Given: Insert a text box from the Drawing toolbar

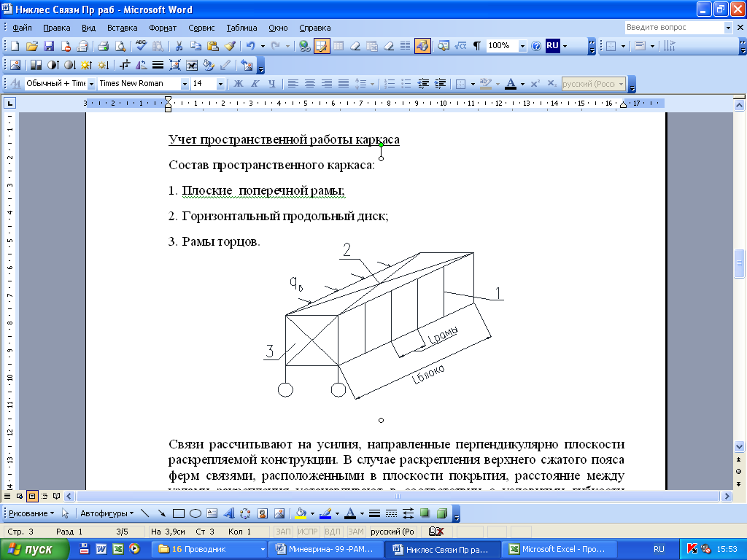Looking at the screenshot, I should (212, 513).
